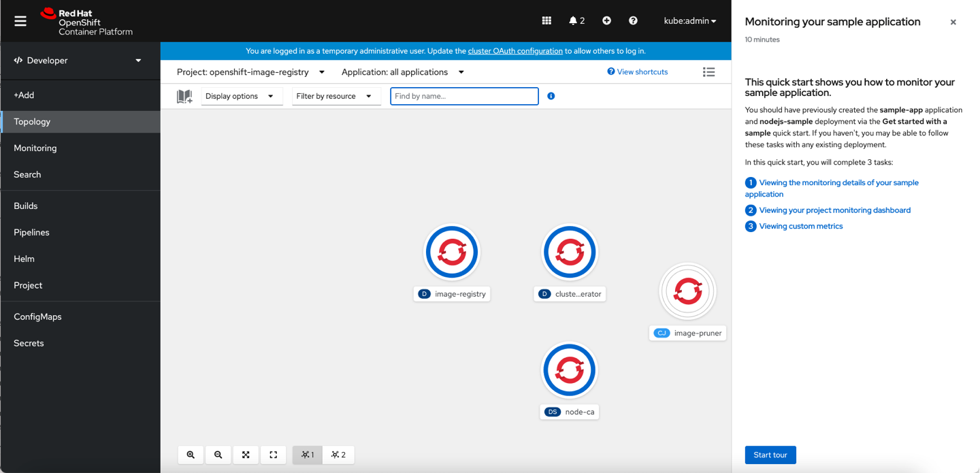Select the node-ca daemon set node
The width and height of the screenshot is (980, 473).
click(570, 370)
